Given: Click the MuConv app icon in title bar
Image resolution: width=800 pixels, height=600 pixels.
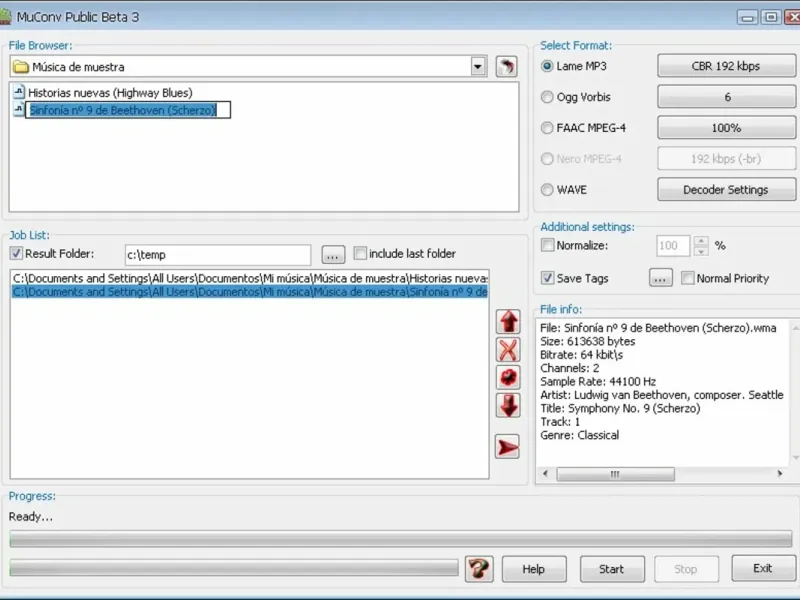Looking at the screenshot, I should click(5, 17).
